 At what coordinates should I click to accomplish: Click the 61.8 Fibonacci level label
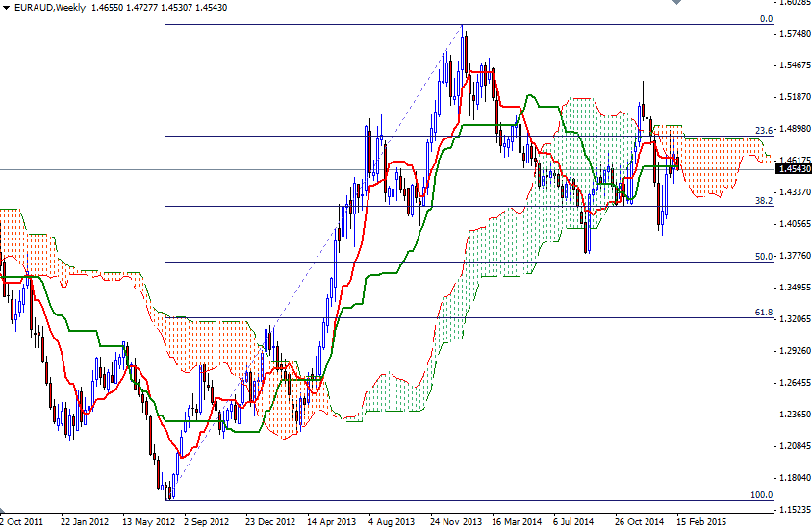[764, 313]
